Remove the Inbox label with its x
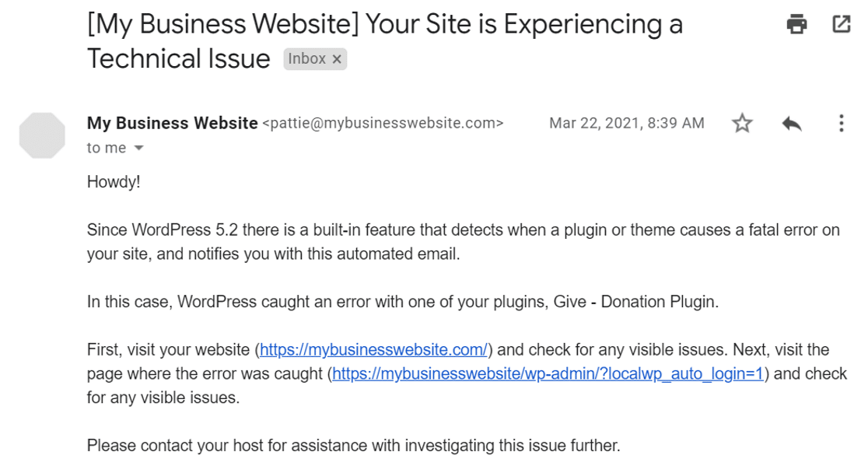This screenshot has width=868, height=466. (x=336, y=58)
